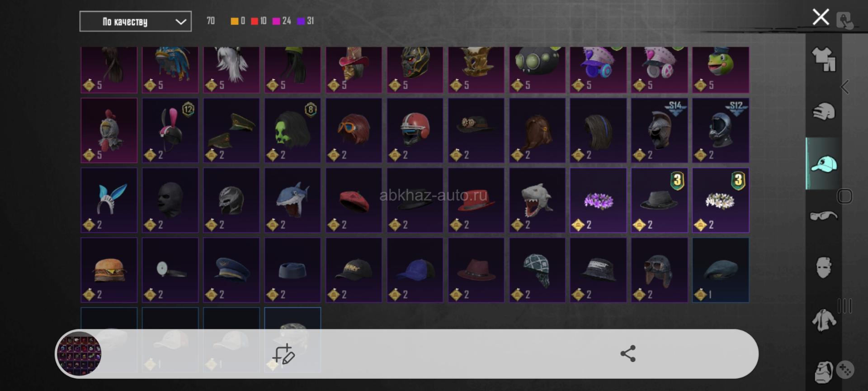Select the blue bunny ears headband

click(109, 200)
